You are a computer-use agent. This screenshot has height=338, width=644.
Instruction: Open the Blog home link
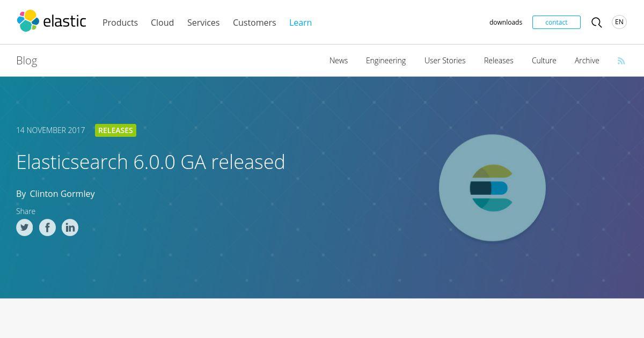(27, 61)
